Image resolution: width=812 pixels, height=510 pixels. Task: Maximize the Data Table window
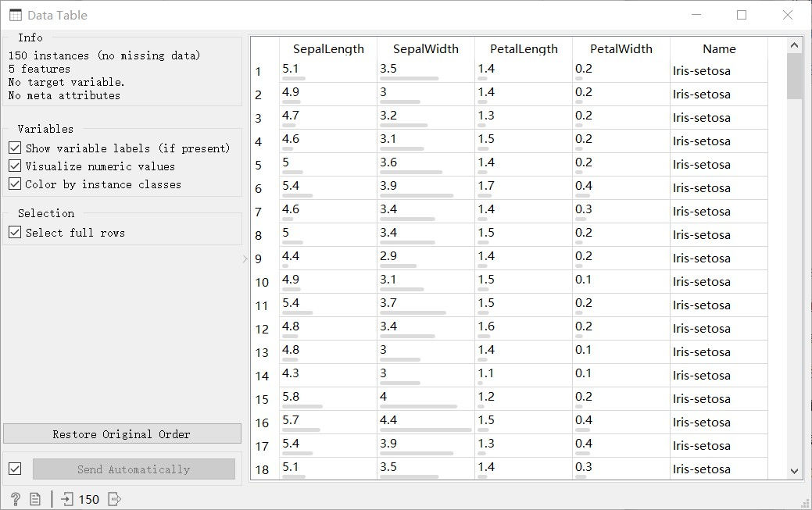coord(742,15)
